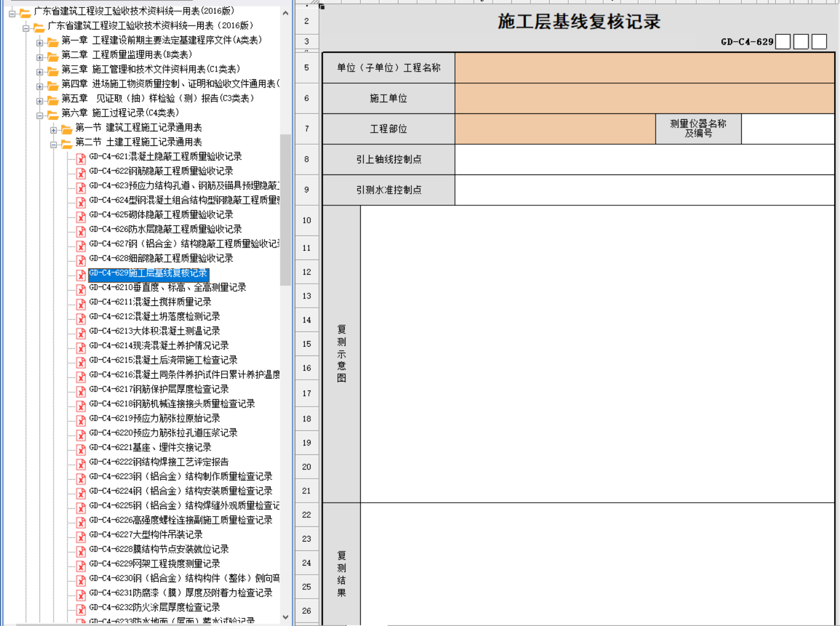Click tree panel scroll down arrow

(286, 617)
